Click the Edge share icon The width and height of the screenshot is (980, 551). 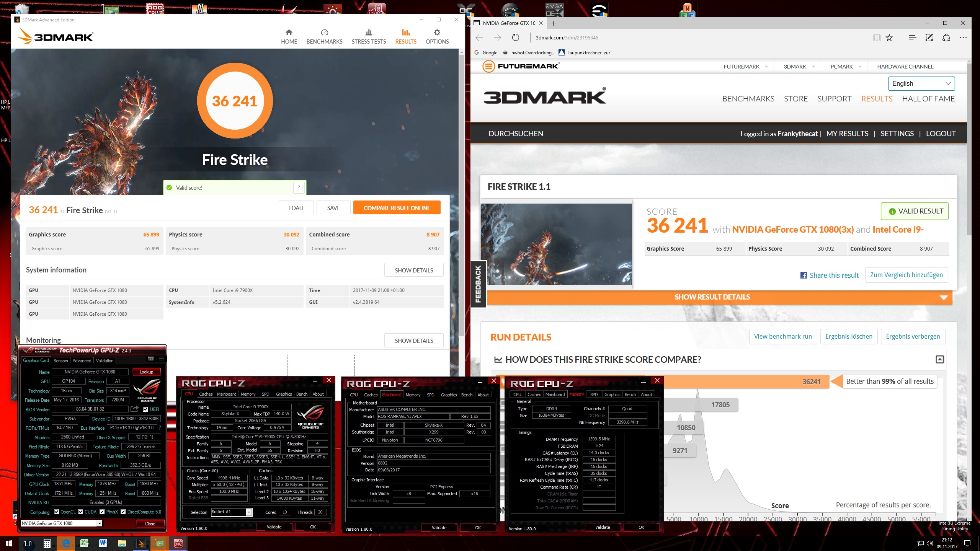point(946,37)
